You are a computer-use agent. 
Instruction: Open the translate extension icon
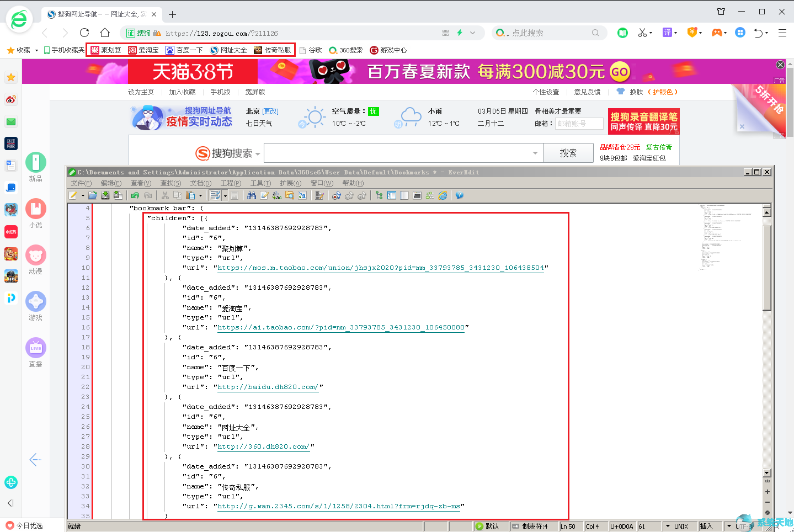[x=667, y=33]
